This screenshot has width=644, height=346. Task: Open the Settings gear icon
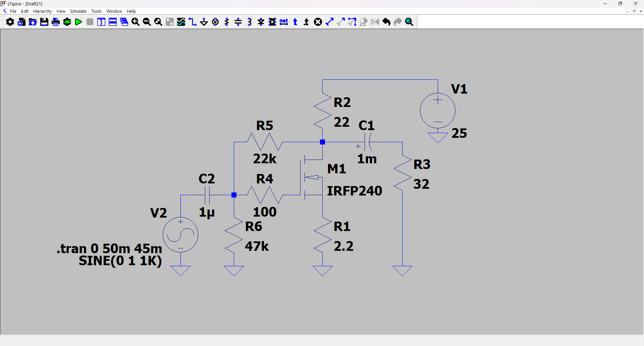[10, 22]
